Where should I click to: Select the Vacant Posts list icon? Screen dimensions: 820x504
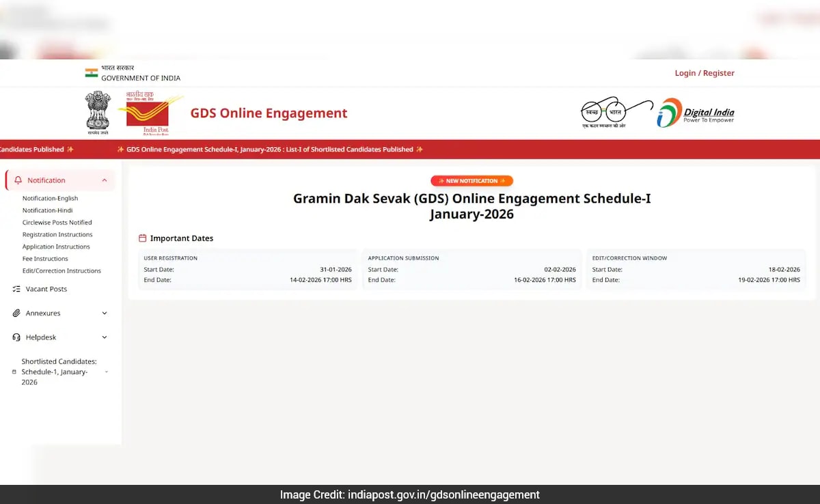click(15, 289)
